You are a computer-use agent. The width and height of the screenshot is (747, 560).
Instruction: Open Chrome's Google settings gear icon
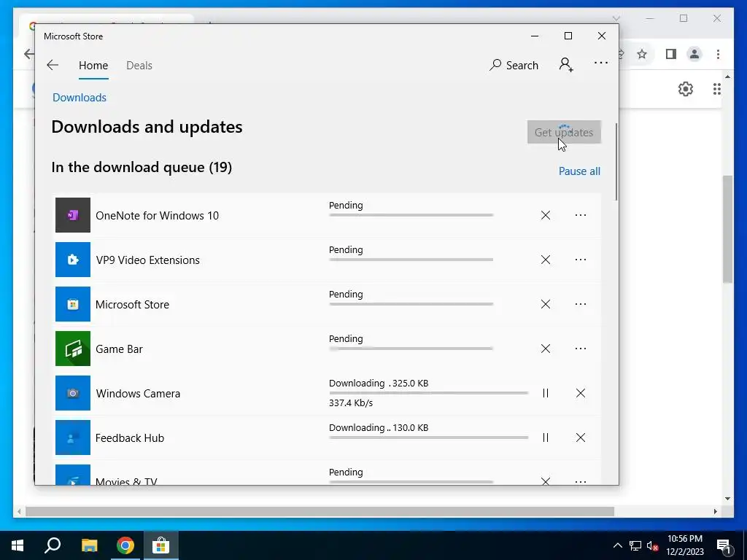click(685, 89)
